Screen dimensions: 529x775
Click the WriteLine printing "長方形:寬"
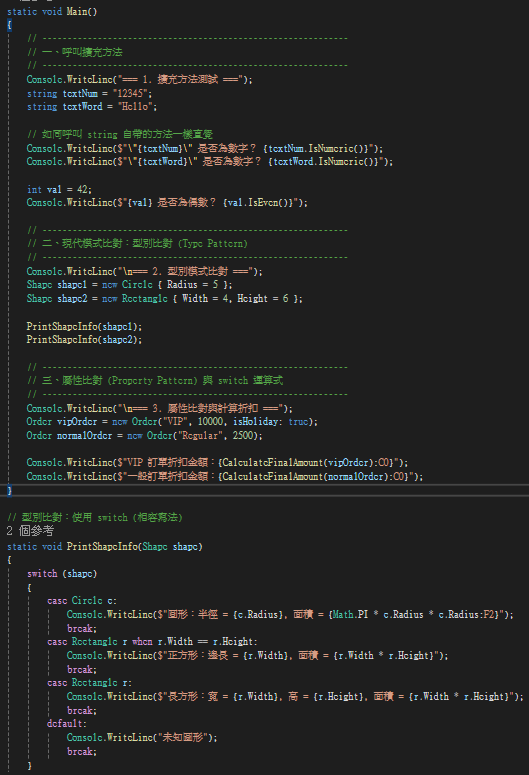[295, 697]
